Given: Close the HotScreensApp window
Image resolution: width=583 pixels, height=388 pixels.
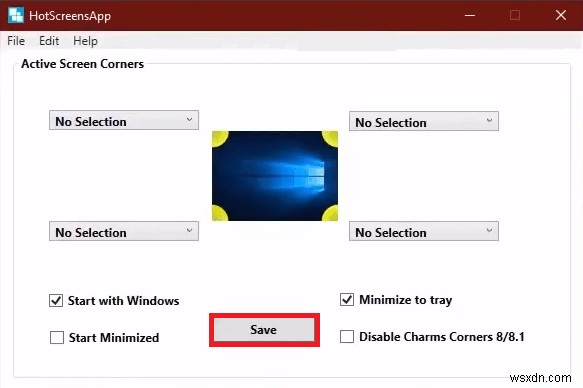Looking at the screenshot, I should point(561,15).
